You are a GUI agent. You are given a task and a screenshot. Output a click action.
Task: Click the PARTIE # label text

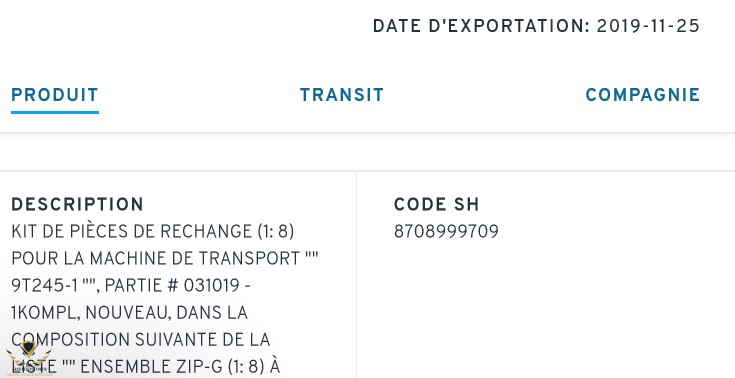142,285
